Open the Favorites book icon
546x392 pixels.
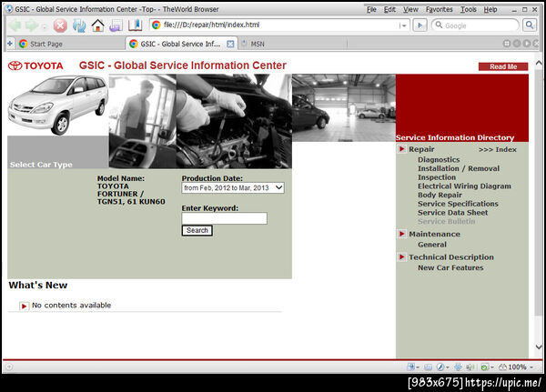tap(135, 25)
